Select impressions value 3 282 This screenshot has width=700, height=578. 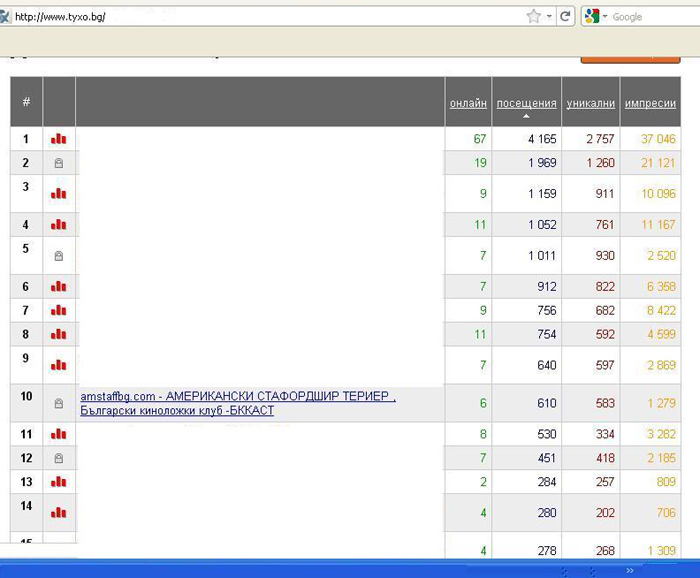(x=661, y=434)
